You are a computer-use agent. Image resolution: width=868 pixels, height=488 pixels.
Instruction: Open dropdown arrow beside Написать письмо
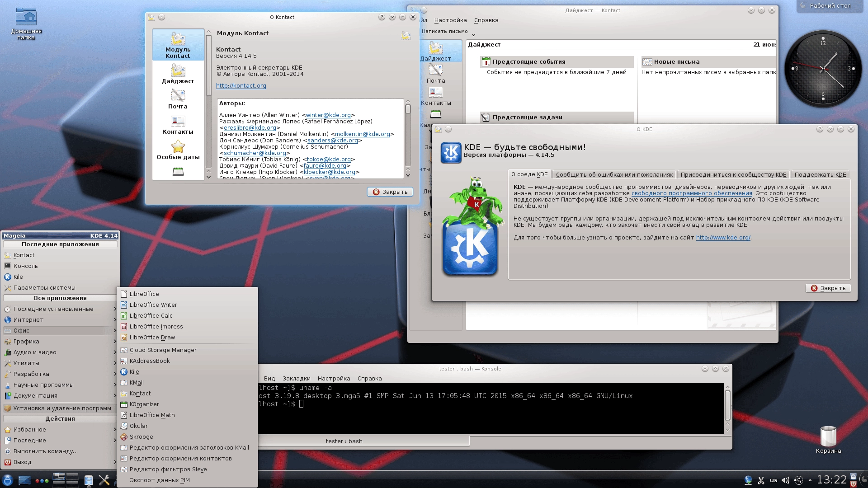click(x=473, y=34)
